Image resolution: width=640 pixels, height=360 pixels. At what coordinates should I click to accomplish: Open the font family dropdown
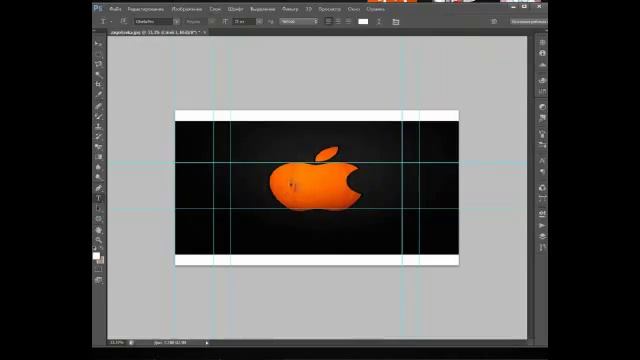[x=176, y=21]
